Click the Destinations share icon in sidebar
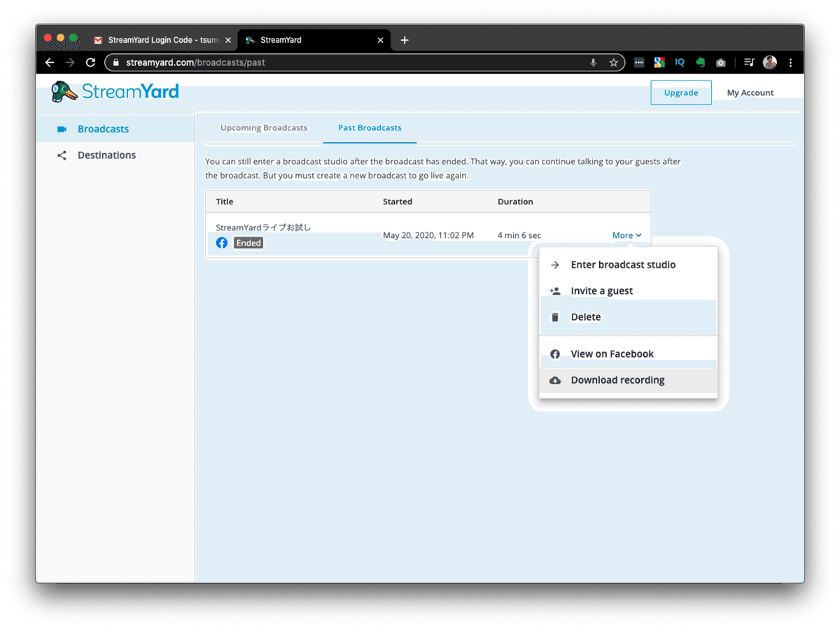 tap(62, 155)
